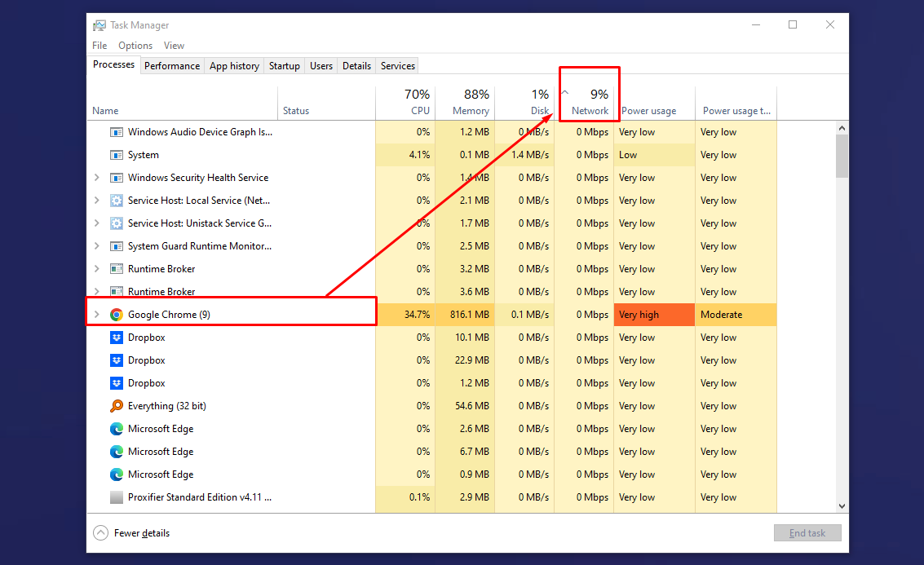Image resolution: width=924 pixels, height=565 pixels.
Task: Click the Everything (32 bit) search icon
Action: pos(117,406)
